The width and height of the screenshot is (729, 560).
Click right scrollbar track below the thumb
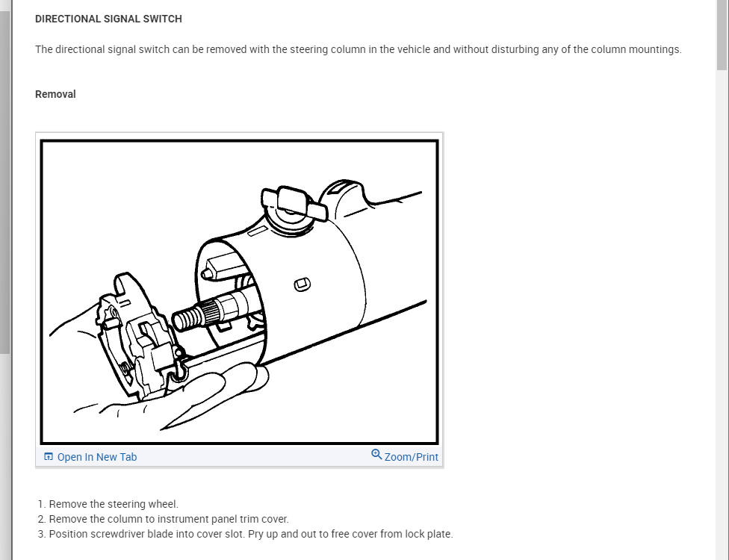tap(722, 316)
